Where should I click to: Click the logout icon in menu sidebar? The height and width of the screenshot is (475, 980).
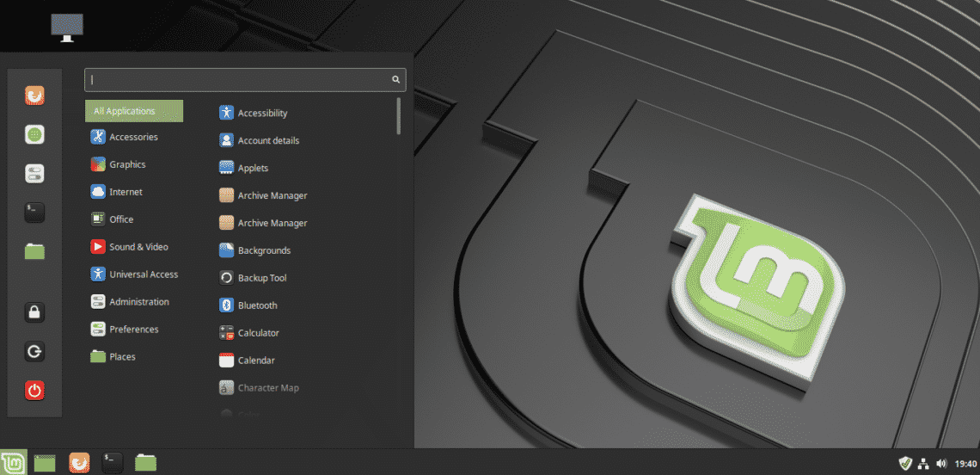pos(34,352)
